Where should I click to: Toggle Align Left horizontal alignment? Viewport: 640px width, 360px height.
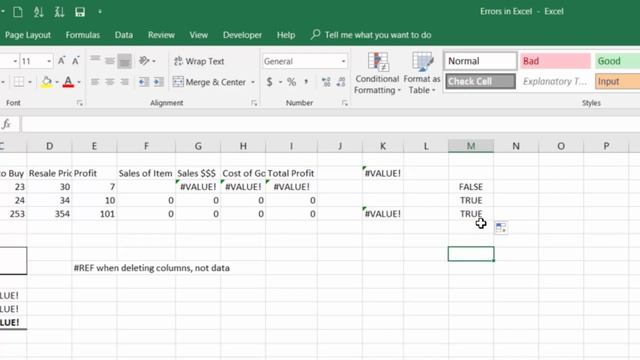[x=95, y=82]
